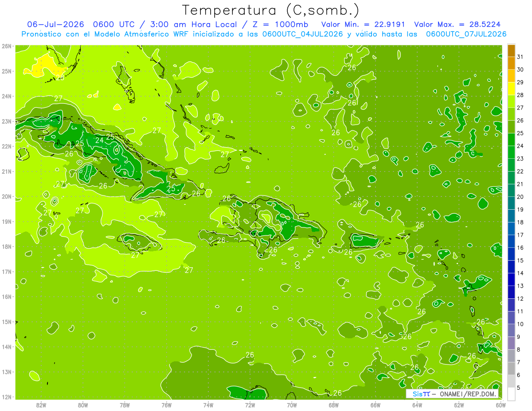Click the legend scale value 20
532x411 pixels.
point(520,197)
